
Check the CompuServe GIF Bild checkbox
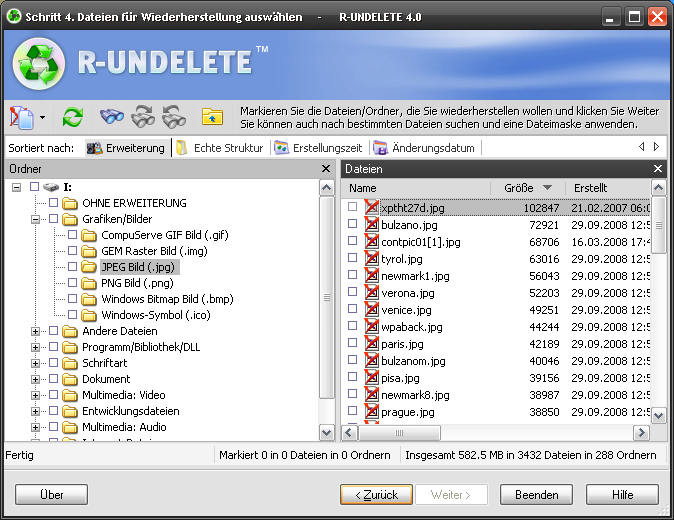[73, 235]
